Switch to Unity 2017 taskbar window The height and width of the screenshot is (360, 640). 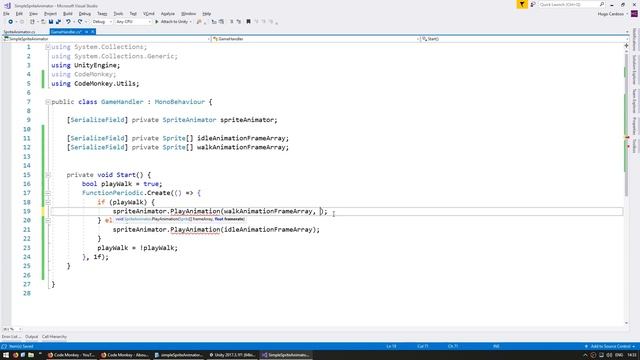232,355
